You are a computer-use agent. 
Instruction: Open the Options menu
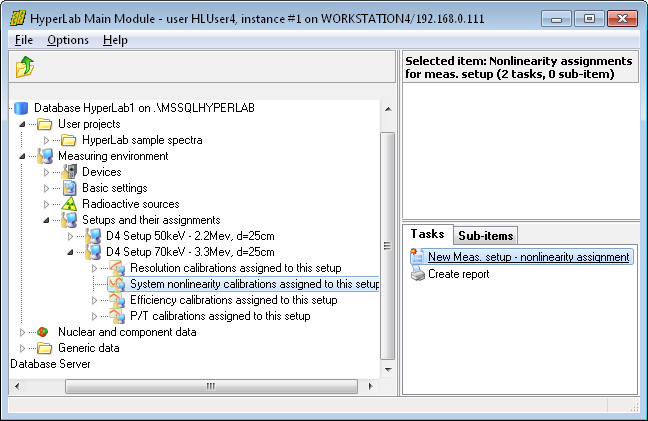coord(68,40)
